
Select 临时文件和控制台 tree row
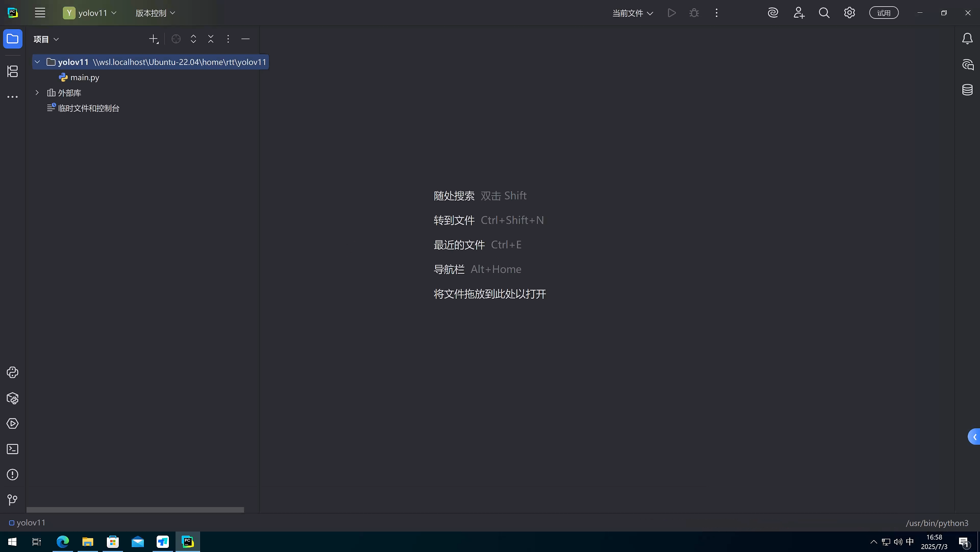pyautogui.click(x=83, y=108)
